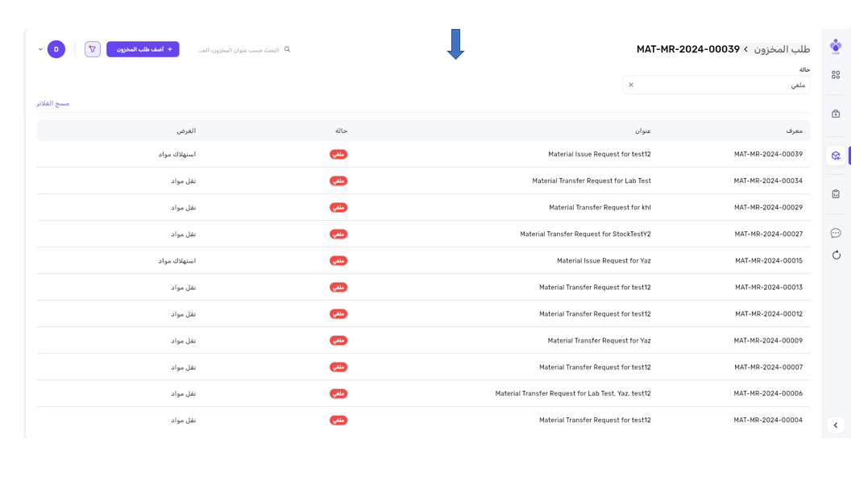The width and height of the screenshot is (868, 481).
Task: Open the row MAT-MR-2024-00034
Action: (767, 181)
